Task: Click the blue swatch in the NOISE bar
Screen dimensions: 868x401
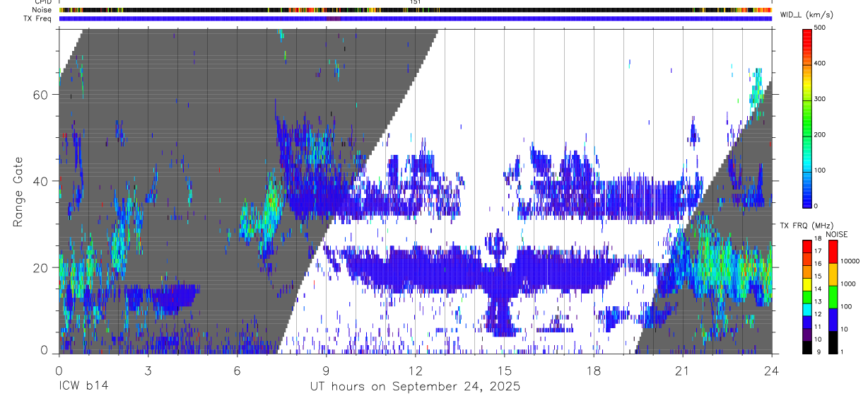Action: tap(832, 318)
